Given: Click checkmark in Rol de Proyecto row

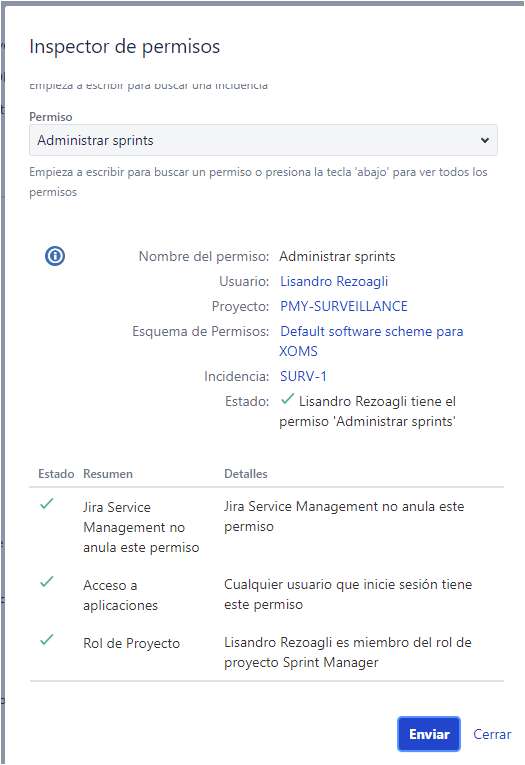Looking at the screenshot, I should point(47,640).
